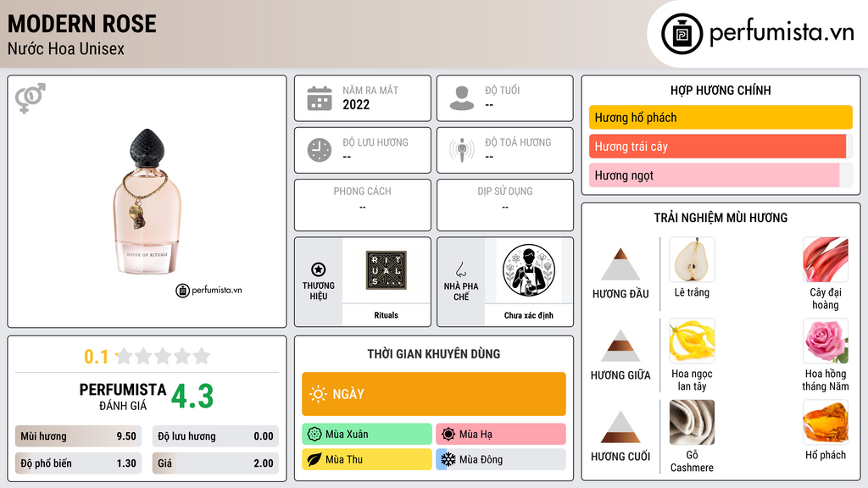This screenshot has width=868, height=488.
Task: Click the Độ lưu hương 0.00 score
Action: tap(215, 436)
